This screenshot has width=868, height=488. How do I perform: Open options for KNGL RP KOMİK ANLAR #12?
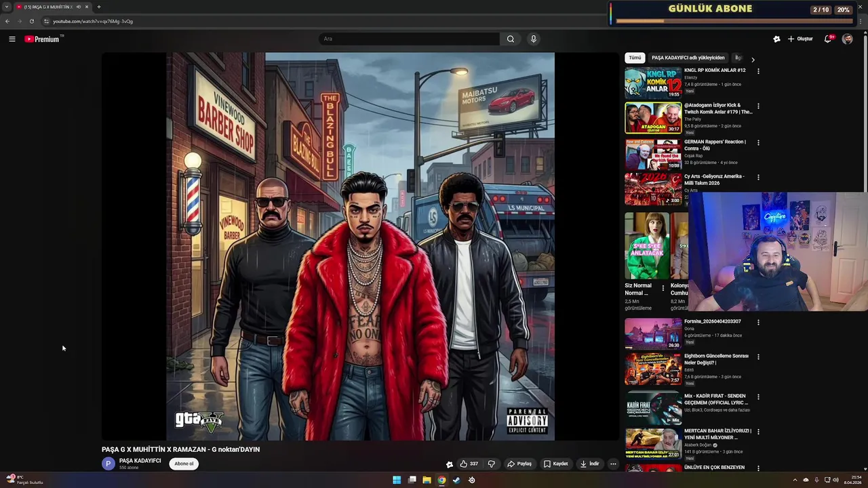(x=758, y=71)
